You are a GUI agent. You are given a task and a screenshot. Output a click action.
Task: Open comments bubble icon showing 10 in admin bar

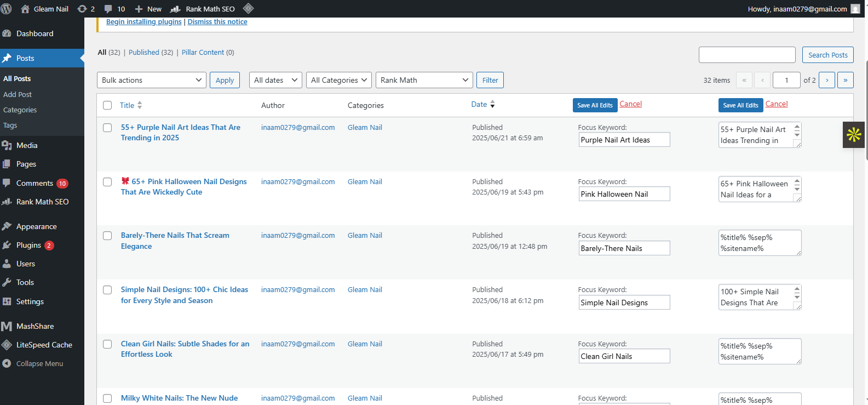108,9
